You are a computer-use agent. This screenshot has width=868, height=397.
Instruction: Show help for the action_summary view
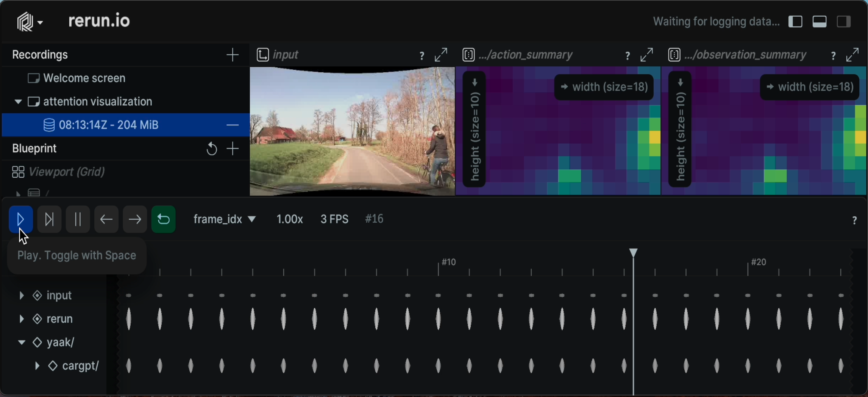pos(628,56)
